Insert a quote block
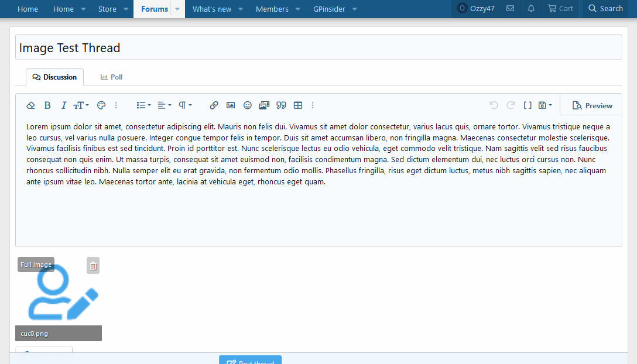The height and width of the screenshot is (364, 637). click(x=281, y=105)
